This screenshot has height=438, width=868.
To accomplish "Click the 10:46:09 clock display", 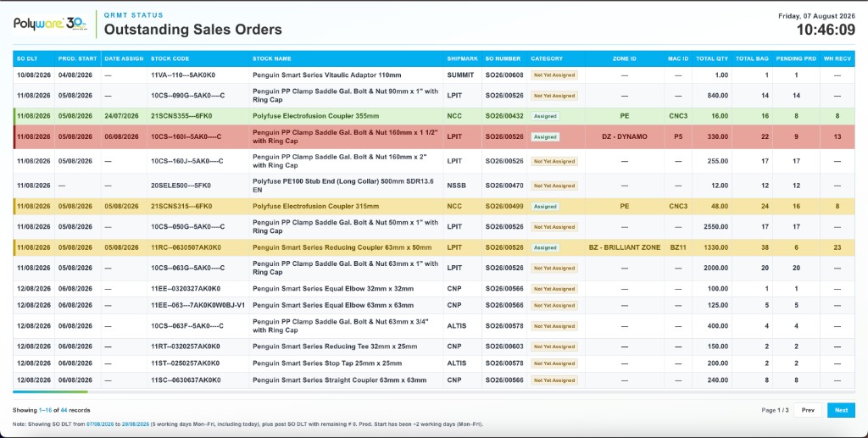I will click(x=826, y=30).
